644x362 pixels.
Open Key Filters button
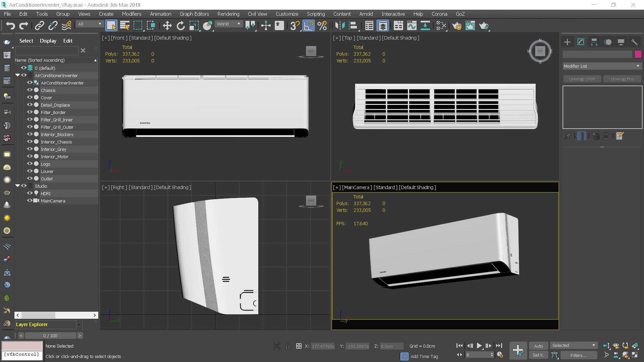(x=578, y=355)
